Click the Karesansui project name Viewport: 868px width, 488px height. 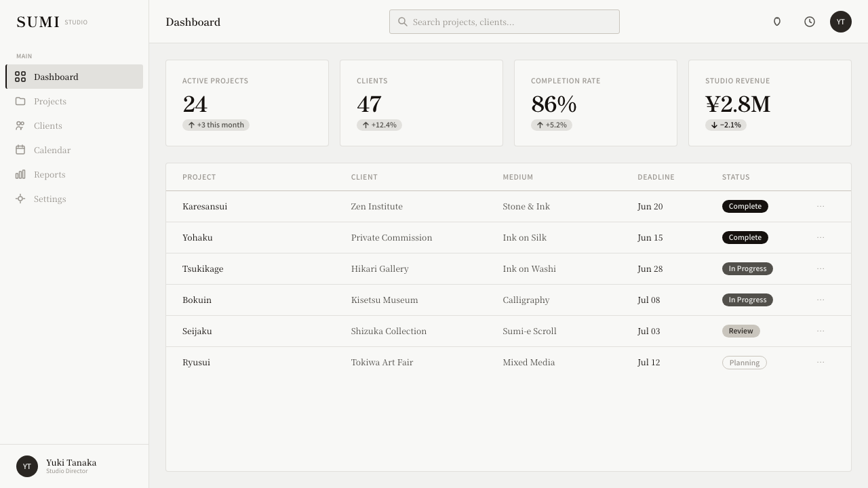click(205, 206)
